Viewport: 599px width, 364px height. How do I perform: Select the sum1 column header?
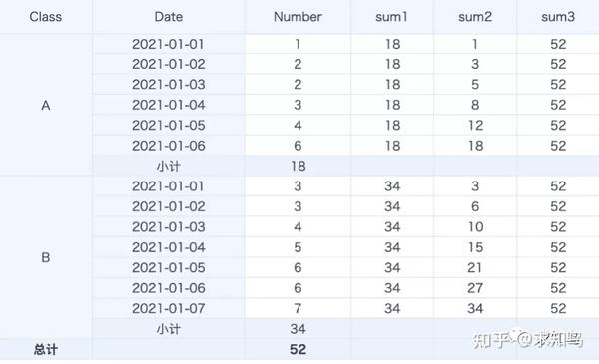392,17
